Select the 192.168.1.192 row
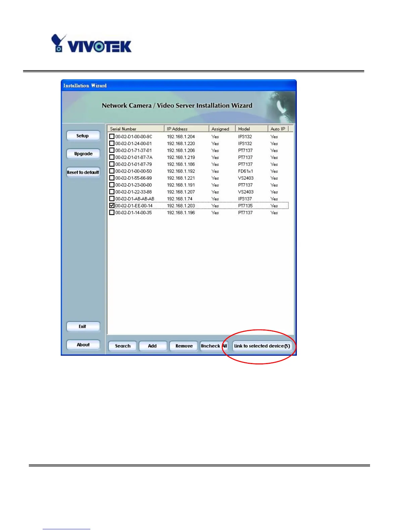This screenshot has height=532, width=411. pos(181,171)
